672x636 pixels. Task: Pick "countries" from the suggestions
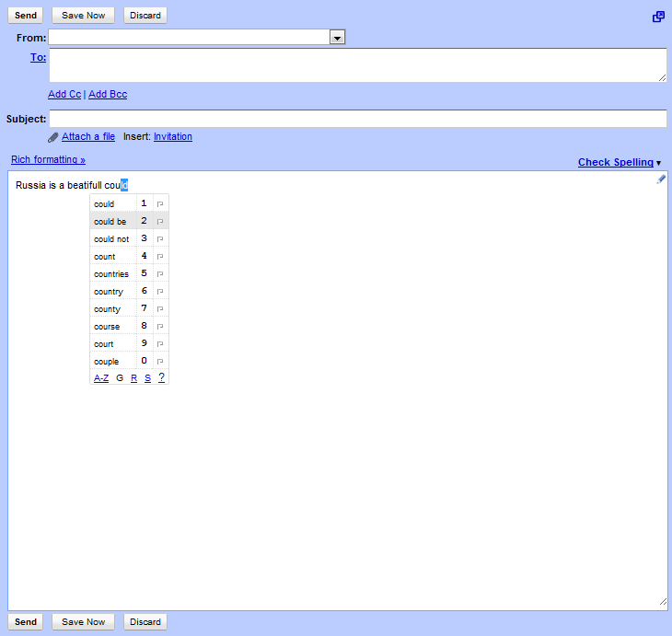click(111, 274)
